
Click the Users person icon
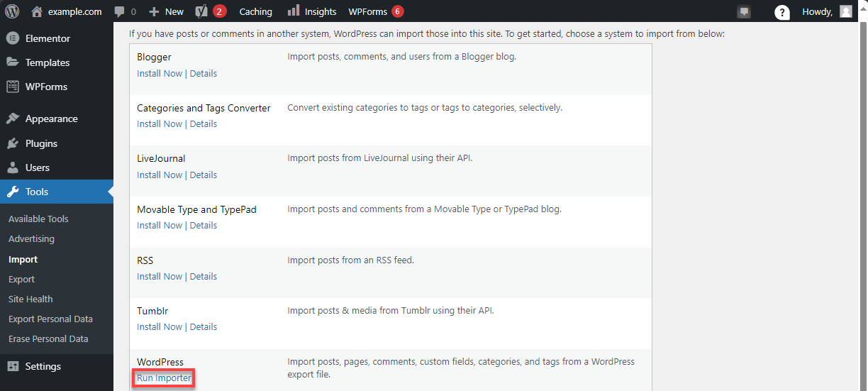[13, 167]
